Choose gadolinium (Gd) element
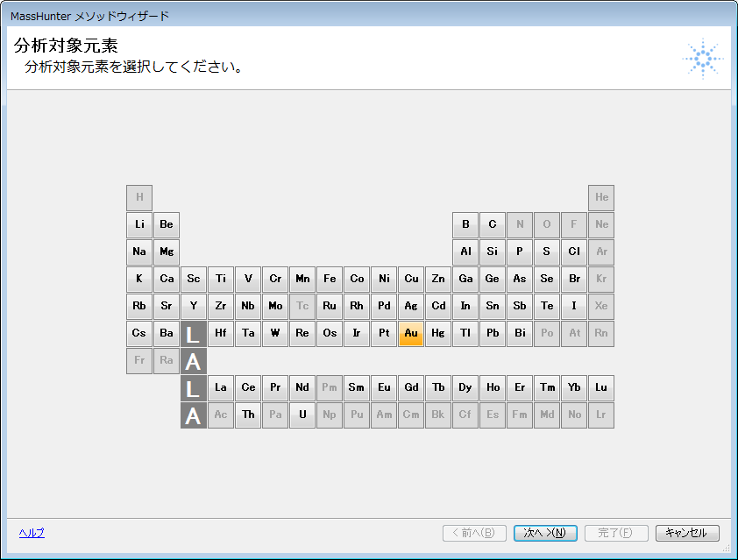Viewport: 738px width, 560px height. tap(411, 388)
